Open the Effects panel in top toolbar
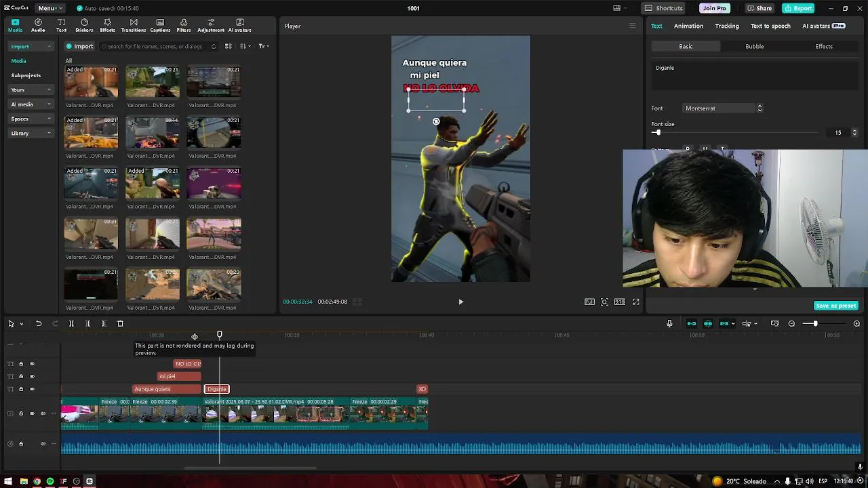Screen dimensions: 868x488 coord(107,26)
